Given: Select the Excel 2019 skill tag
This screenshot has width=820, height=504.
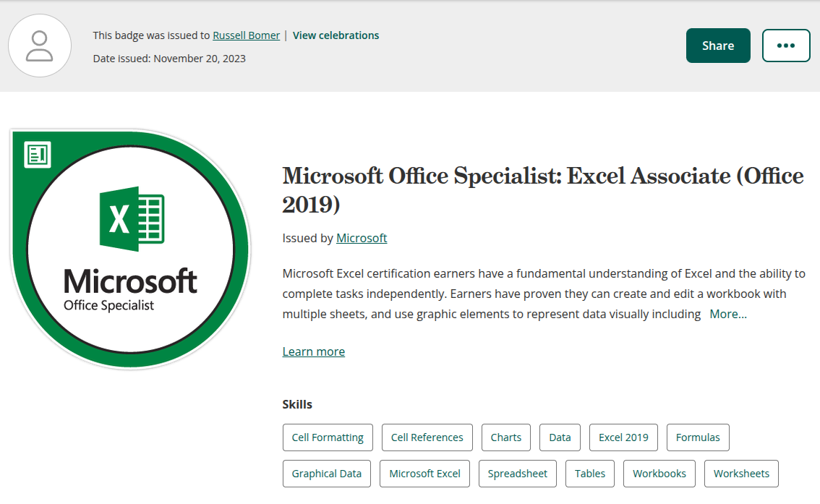Looking at the screenshot, I should 623,437.
